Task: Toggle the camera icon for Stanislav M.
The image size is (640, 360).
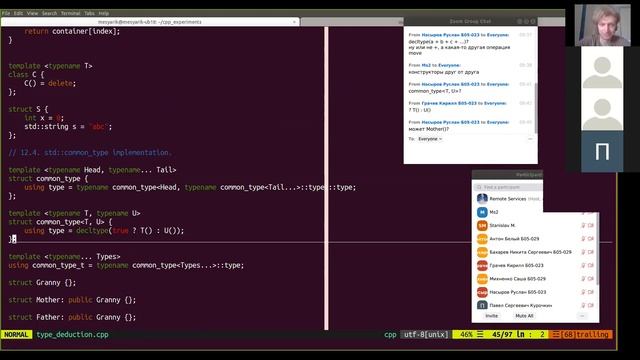Action: tap(591, 225)
